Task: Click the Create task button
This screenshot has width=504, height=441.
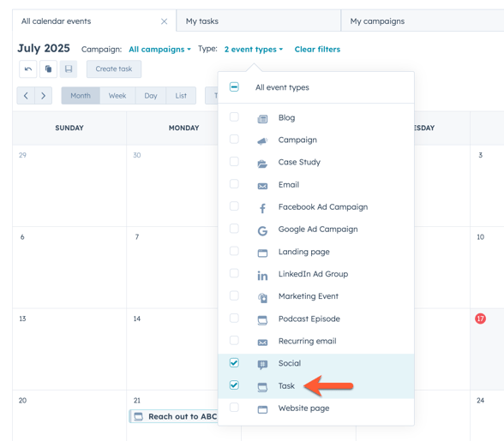Action: (x=114, y=69)
